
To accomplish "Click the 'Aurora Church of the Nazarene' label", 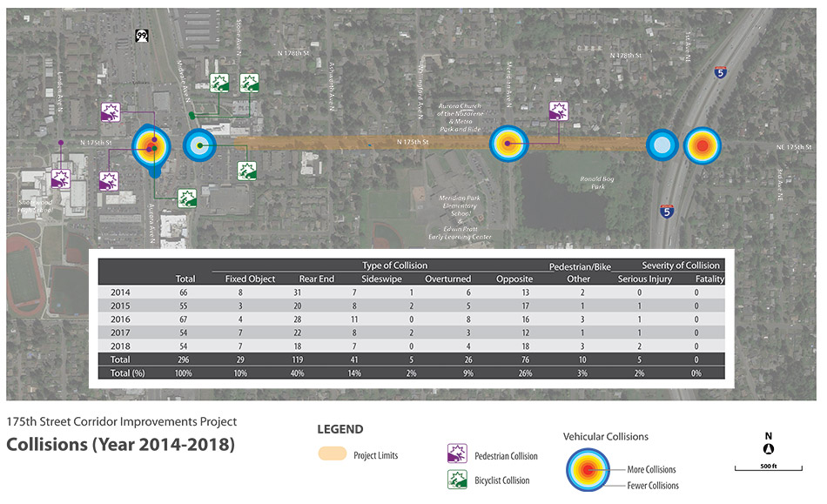I will [x=460, y=110].
